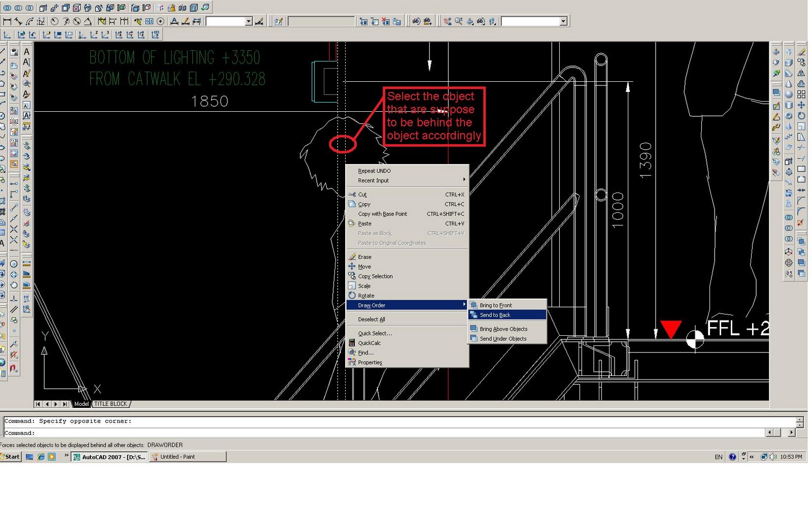Click the Explode tool in Modify toolbar
The image size is (812, 508).
click(x=801, y=223)
